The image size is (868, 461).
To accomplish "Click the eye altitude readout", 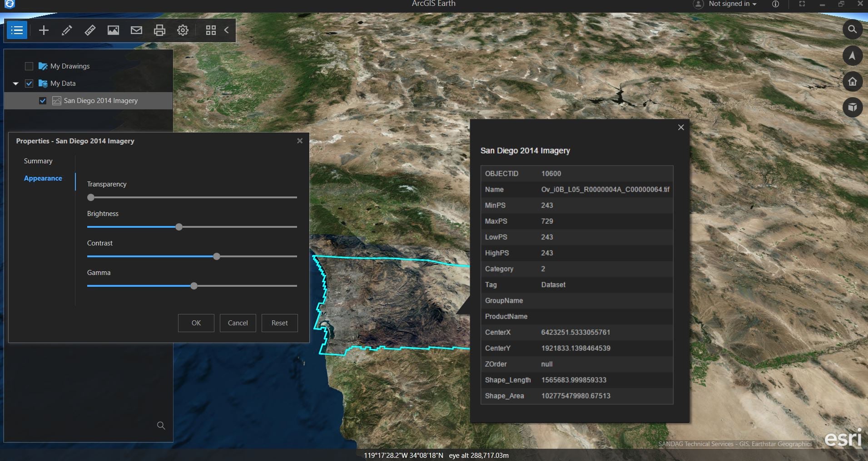I will point(479,456).
